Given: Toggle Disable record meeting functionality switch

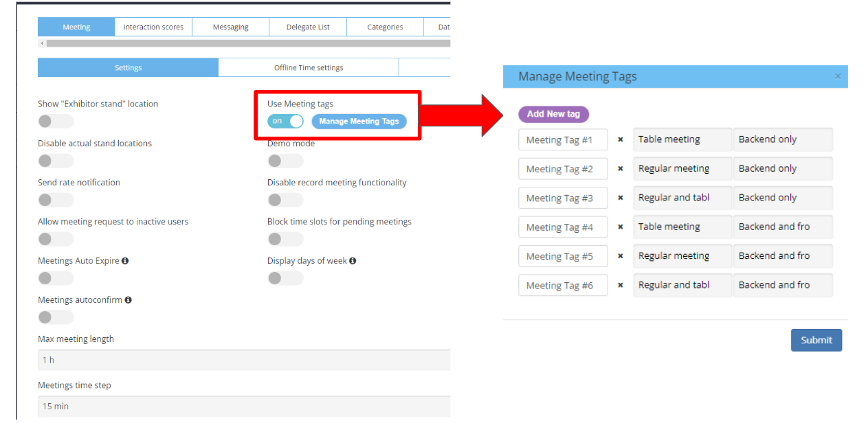Looking at the screenshot, I should (x=285, y=200).
